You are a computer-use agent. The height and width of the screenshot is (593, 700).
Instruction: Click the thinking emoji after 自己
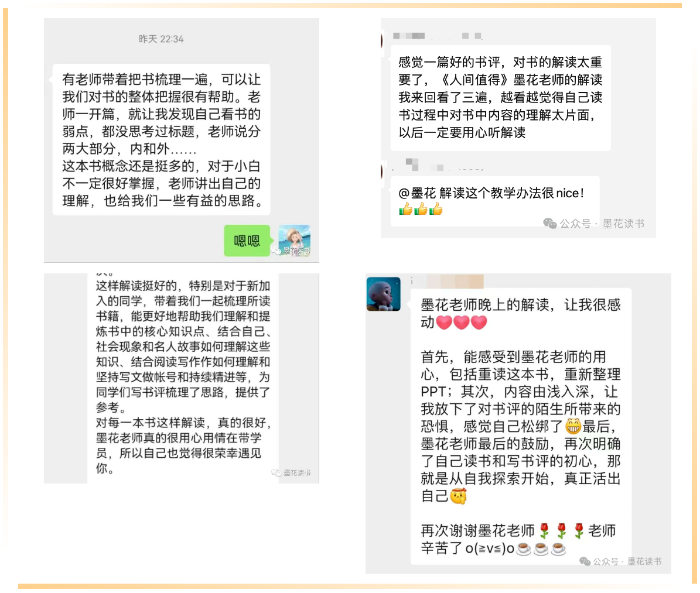click(x=459, y=496)
